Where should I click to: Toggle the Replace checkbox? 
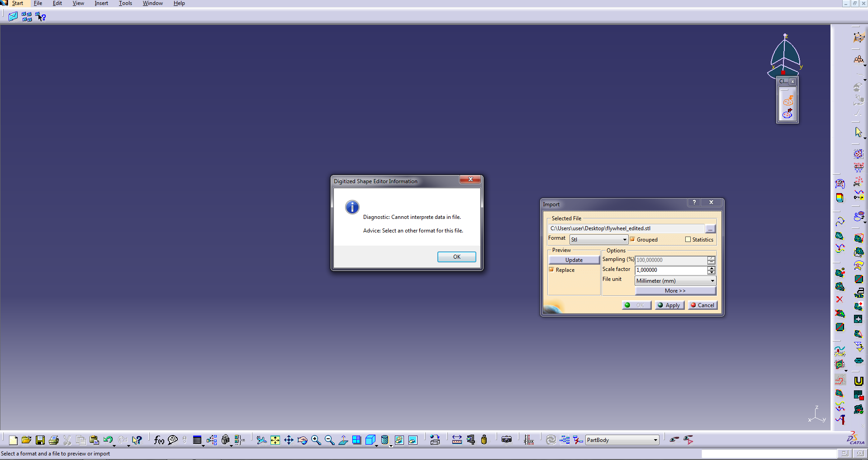pyautogui.click(x=551, y=270)
